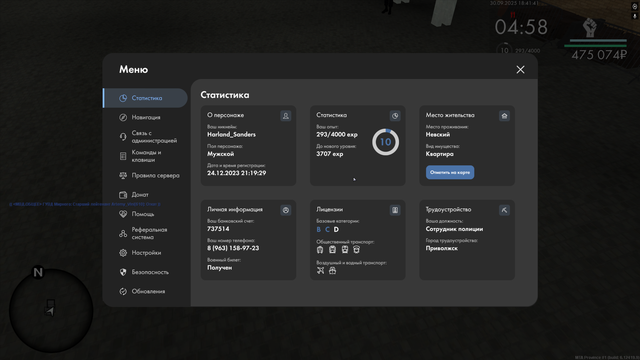Click the Квартира property type
Screen dimensions: 640x360
(440, 154)
